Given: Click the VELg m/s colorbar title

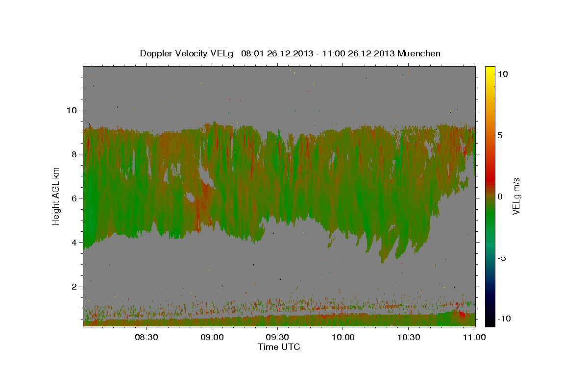Looking at the screenshot, I should [516, 196].
